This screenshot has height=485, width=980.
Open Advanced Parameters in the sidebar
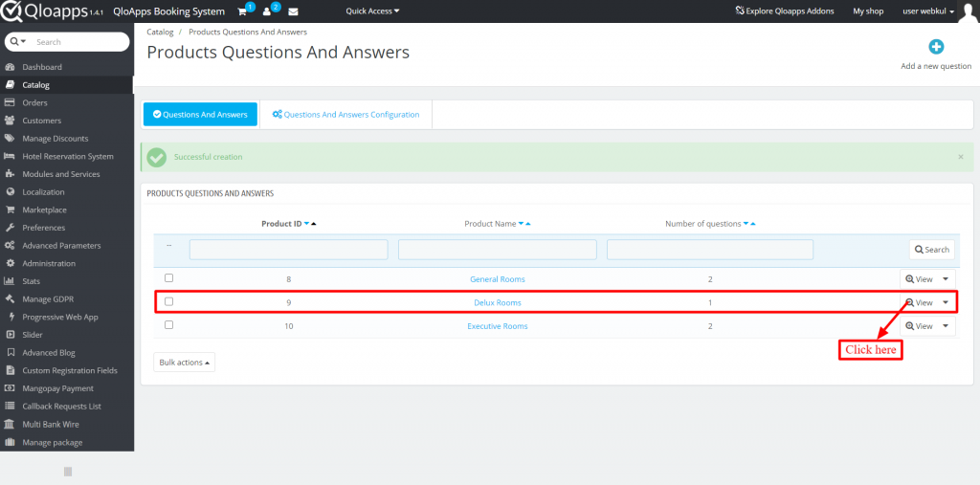(x=61, y=246)
